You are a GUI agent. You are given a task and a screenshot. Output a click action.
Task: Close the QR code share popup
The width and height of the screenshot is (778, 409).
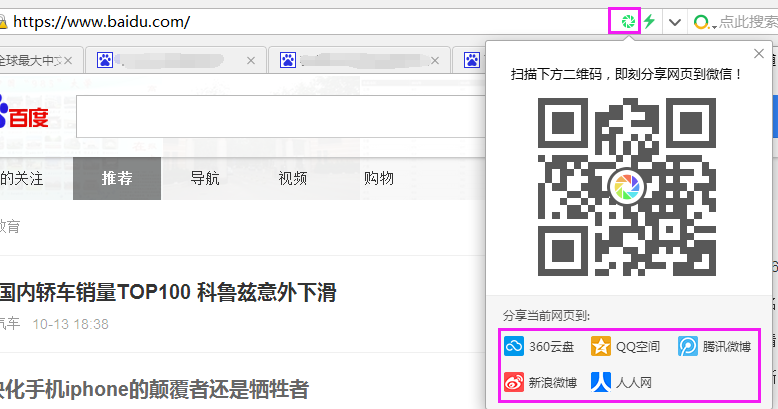click(x=759, y=54)
